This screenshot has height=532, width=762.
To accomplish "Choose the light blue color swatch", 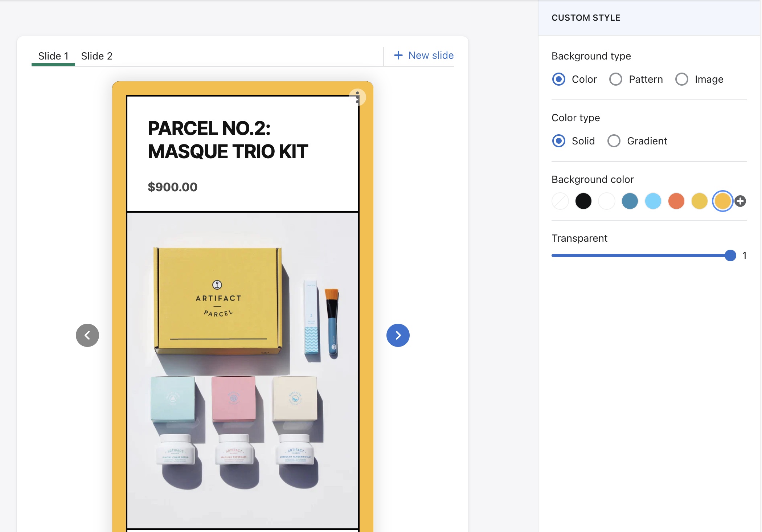I will pyautogui.click(x=653, y=201).
